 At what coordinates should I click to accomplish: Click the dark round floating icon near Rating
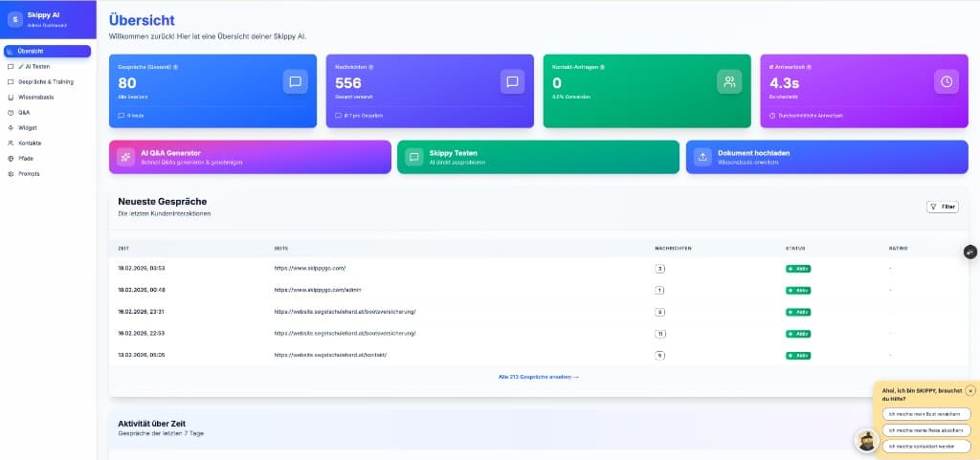click(x=970, y=252)
